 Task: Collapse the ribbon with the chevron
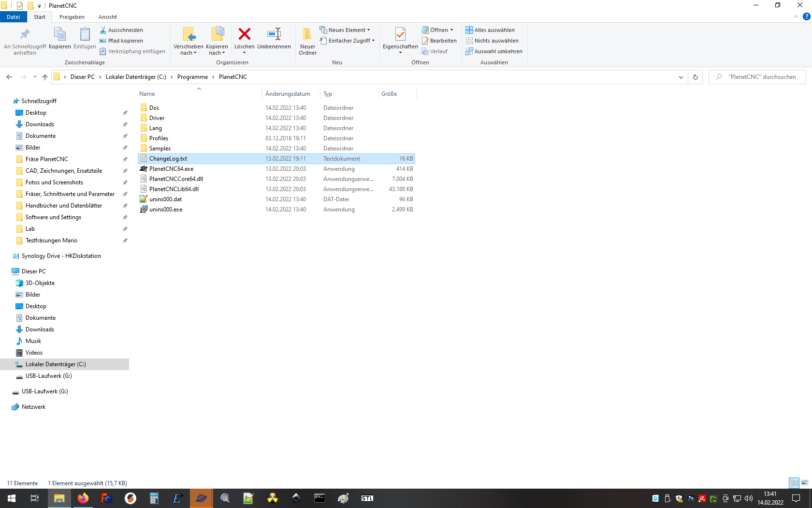[x=796, y=16]
